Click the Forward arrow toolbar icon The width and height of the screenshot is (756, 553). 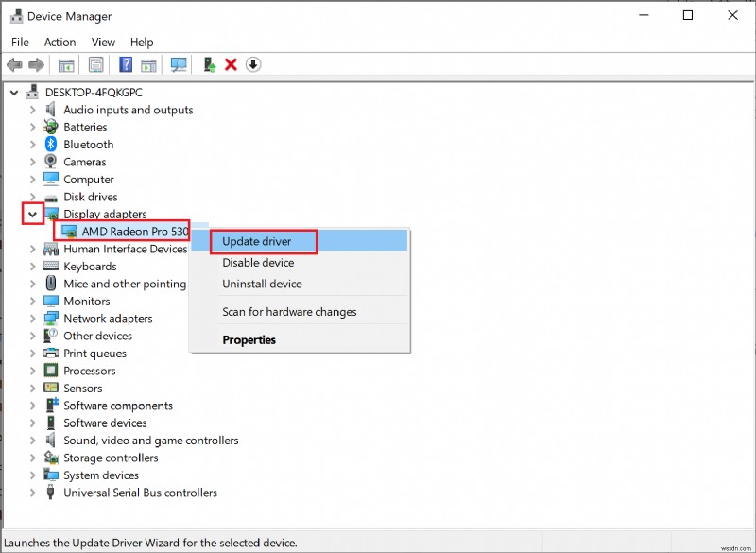pos(37,64)
